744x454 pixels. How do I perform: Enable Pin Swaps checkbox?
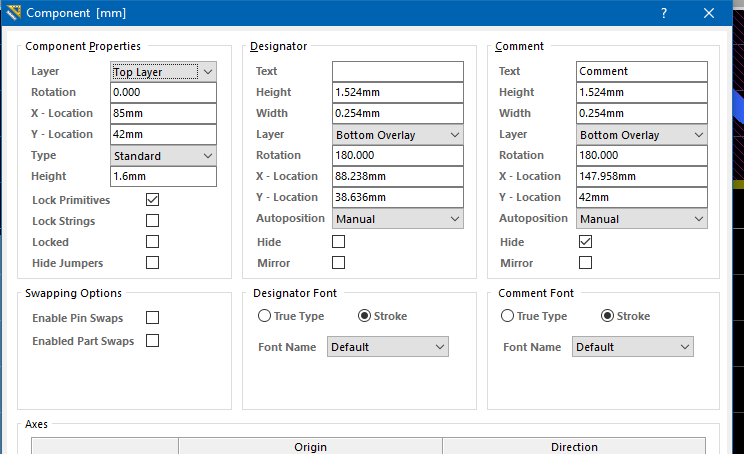[x=153, y=317]
